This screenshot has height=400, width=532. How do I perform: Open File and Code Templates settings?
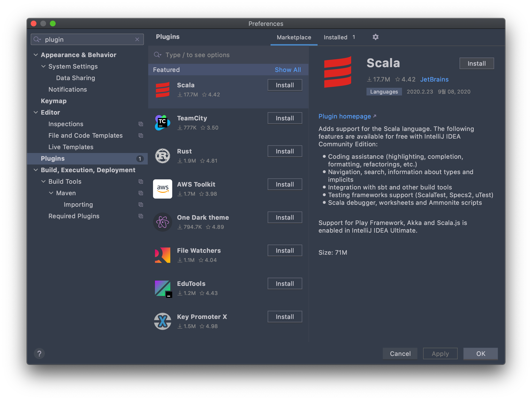(85, 136)
